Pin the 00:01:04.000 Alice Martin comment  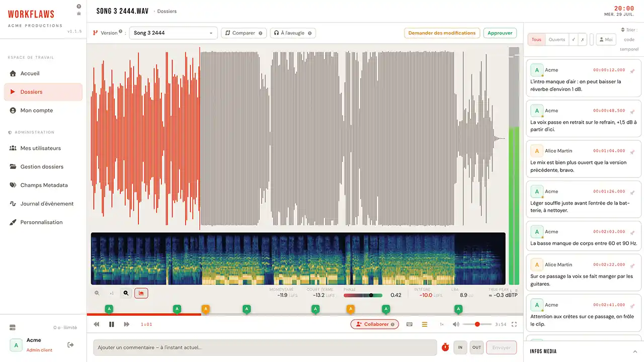coord(632,151)
